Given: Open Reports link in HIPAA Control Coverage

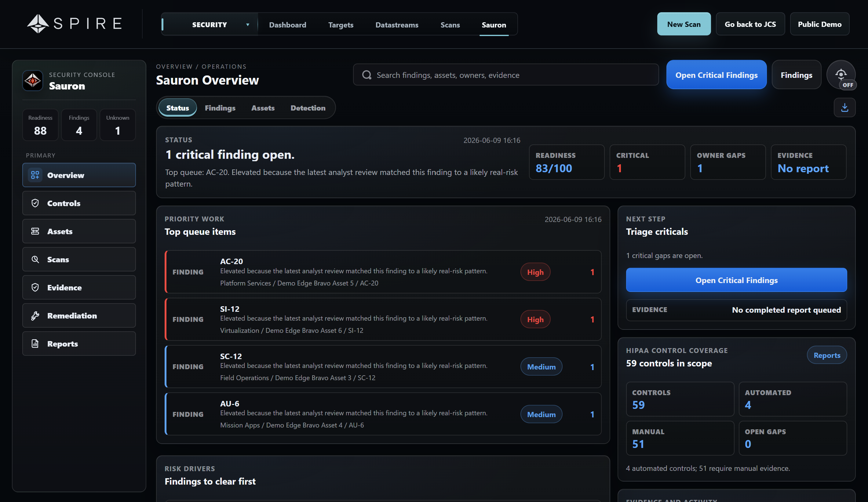Looking at the screenshot, I should coord(826,355).
